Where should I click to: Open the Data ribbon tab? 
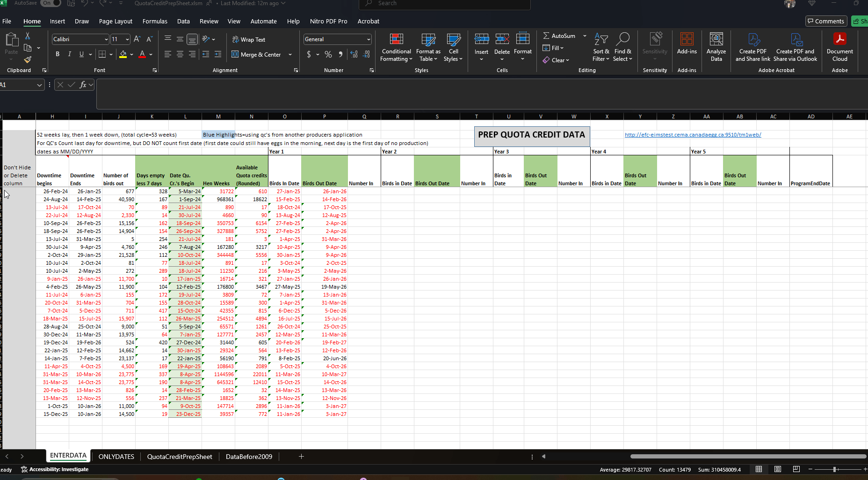pos(183,21)
